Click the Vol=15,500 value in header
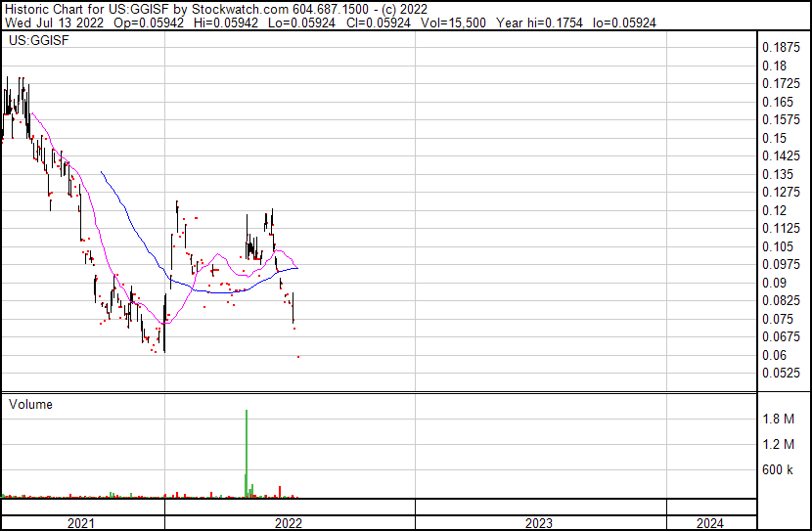This screenshot has height=531, width=812. [457, 22]
